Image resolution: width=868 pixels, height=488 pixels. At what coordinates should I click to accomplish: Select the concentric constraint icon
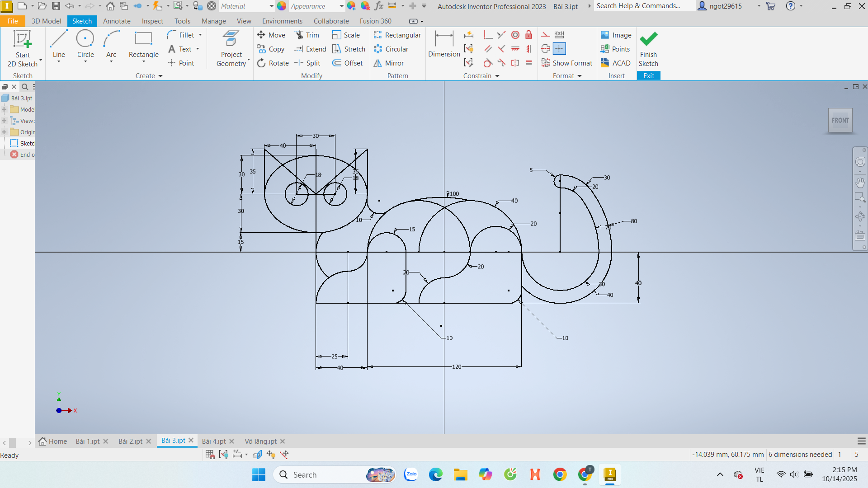515,35
